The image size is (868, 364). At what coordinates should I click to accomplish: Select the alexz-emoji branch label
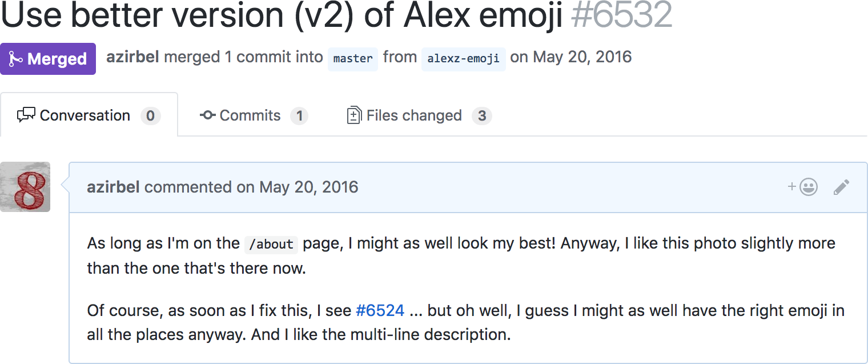[x=463, y=58]
